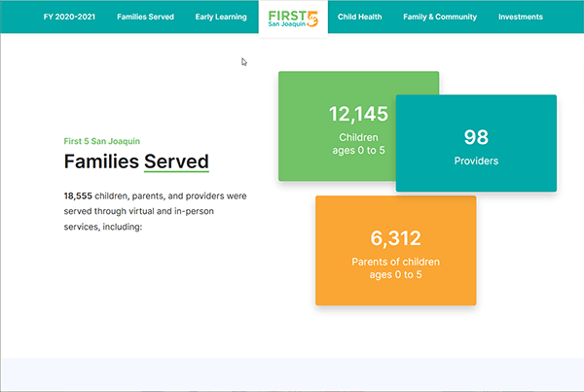Click the "6,312" number
This screenshot has height=392, width=584.
[395, 238]
